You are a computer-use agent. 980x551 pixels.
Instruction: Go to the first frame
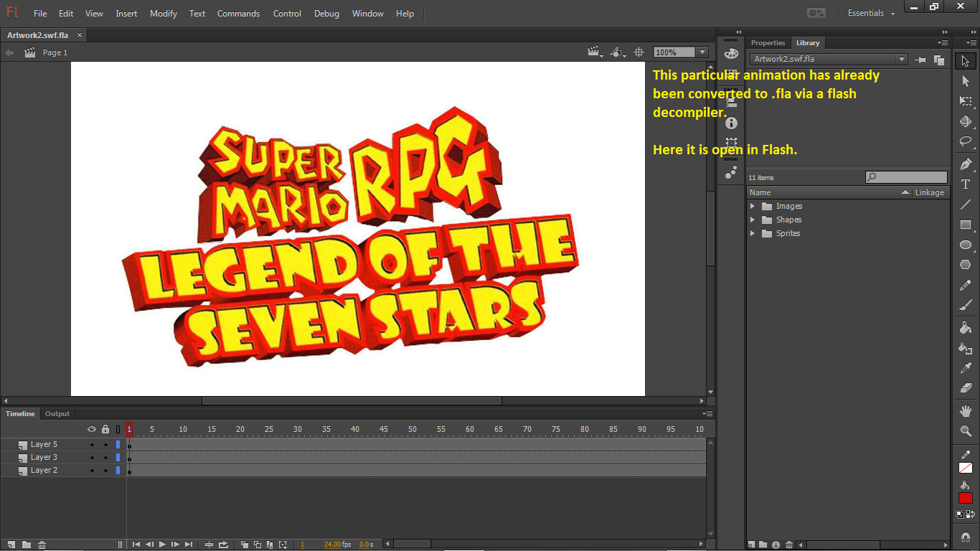point(136,545)
